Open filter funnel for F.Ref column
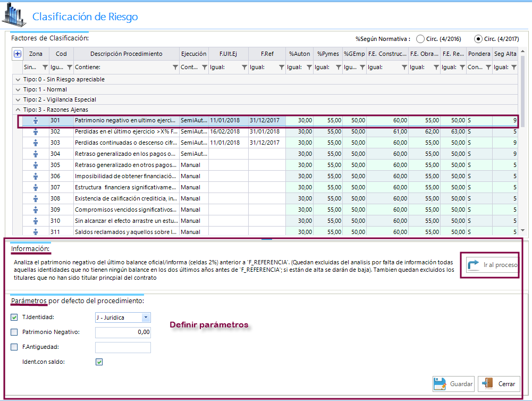The height and width of the screenshot is (401, 532). coord(282,67)
